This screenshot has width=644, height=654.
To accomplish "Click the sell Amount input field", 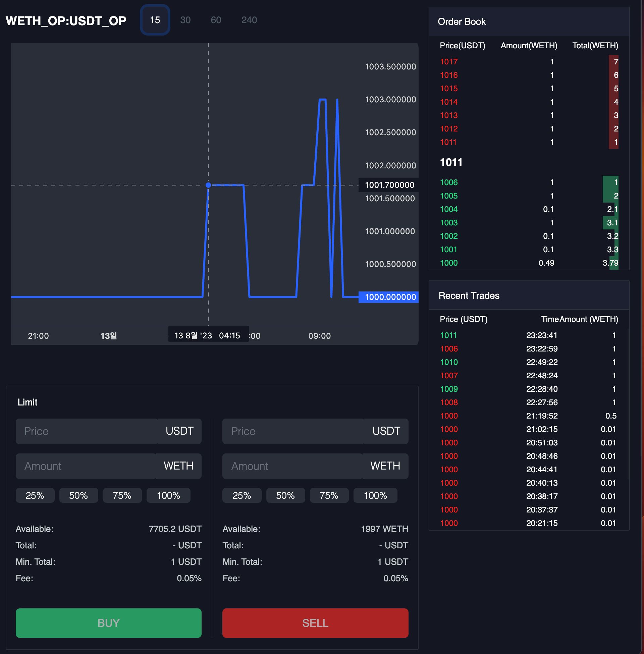I will click(292, 466).
